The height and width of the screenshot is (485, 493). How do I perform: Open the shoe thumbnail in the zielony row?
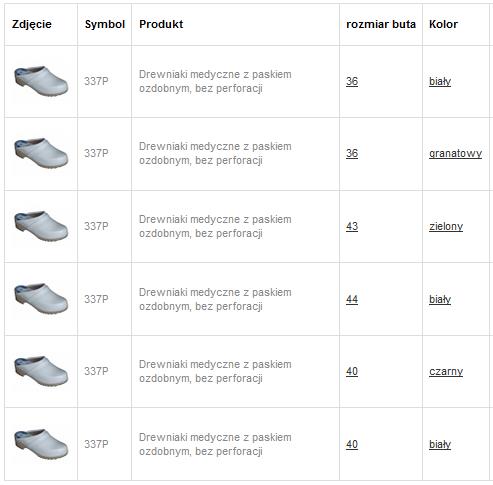pyautogui.click(x=41, y=226)
